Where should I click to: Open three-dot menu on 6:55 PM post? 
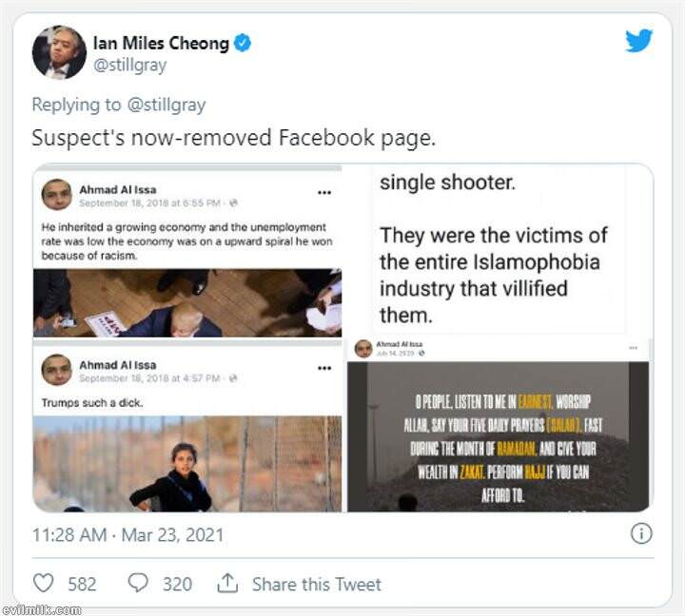(324, 192)
